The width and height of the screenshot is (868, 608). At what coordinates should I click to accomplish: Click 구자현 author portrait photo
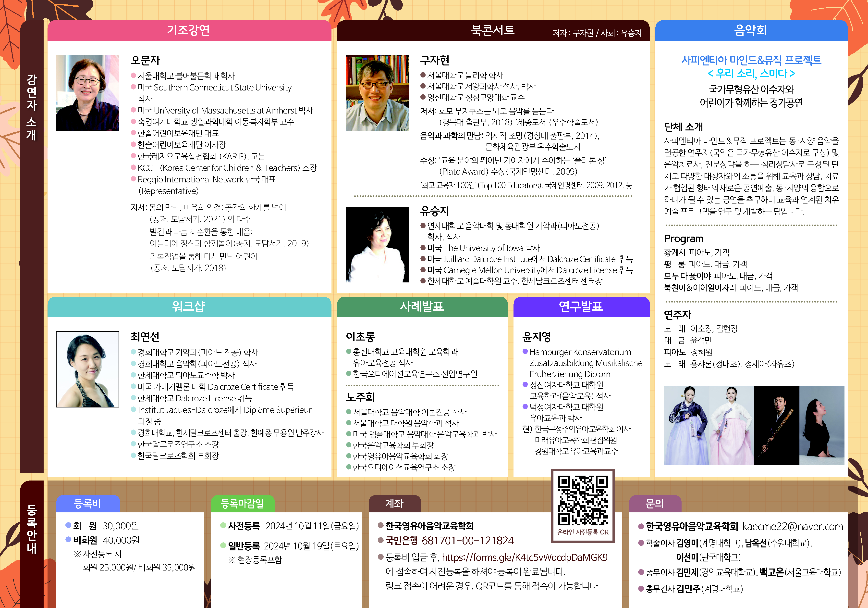(x=377, y=93)
